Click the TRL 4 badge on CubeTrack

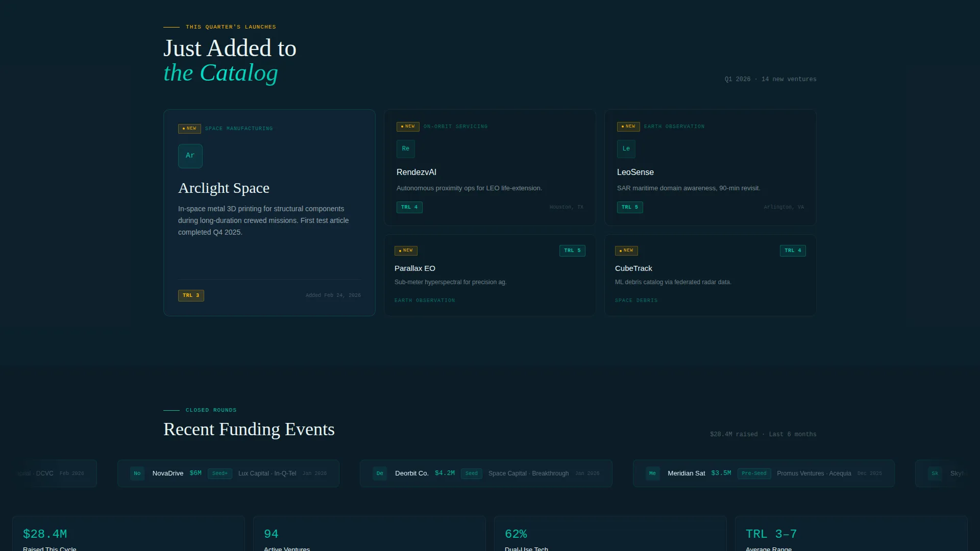[793, 251]
